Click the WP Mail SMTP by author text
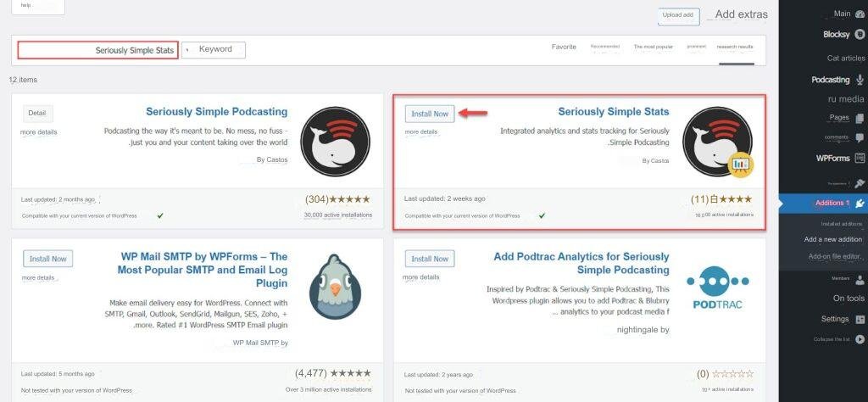The height and width of the screenshot is (402, 868). tap(260, 343)
